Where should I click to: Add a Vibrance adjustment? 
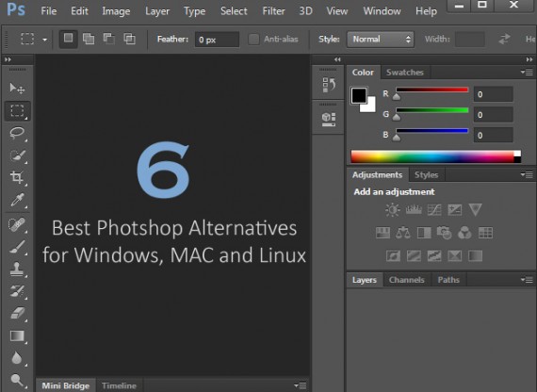(x=476, y=209)
